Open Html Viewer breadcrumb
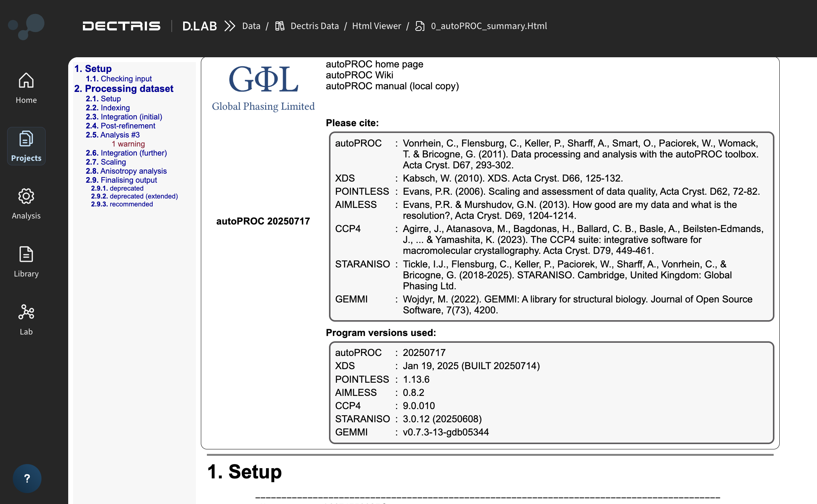This screenshot has width=817, height=504. (376, 26)
